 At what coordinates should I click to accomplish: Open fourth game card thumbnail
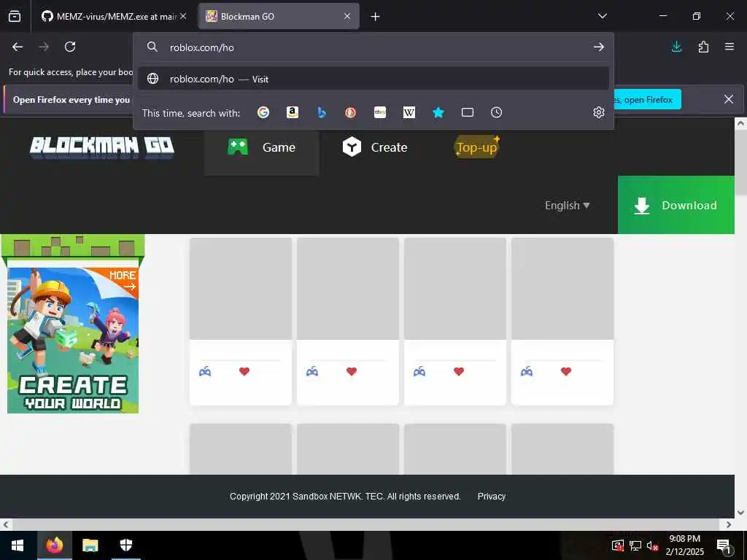click(x=562, y=289)
